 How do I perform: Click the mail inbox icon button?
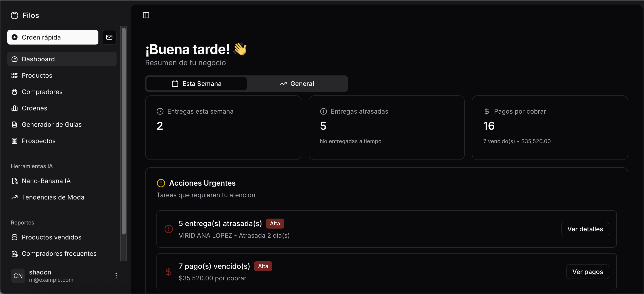(x=109, y=37)
